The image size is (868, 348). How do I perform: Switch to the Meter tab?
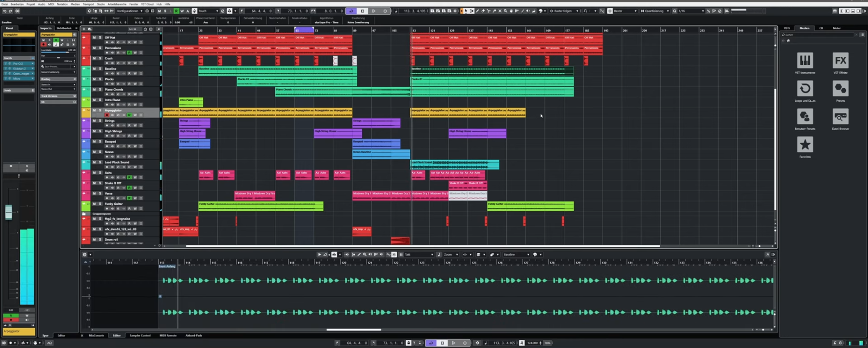837,28
